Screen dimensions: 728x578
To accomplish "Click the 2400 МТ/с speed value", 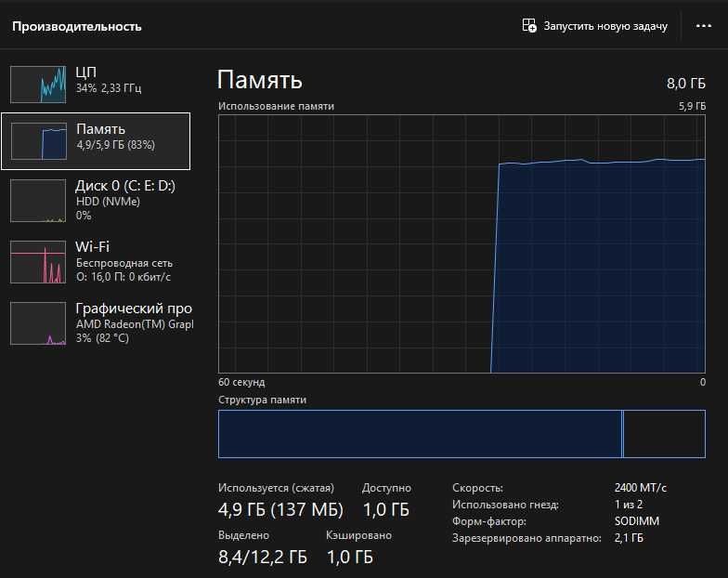I will [641, 488].
